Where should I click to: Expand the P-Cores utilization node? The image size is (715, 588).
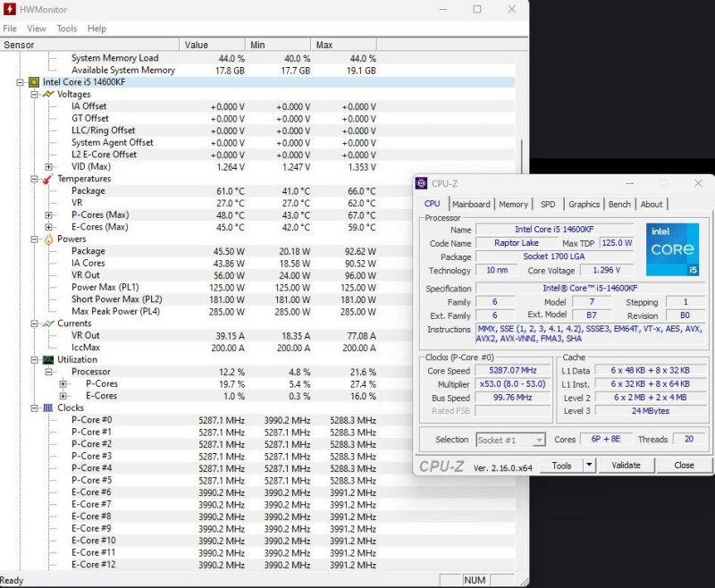point(63,383)
